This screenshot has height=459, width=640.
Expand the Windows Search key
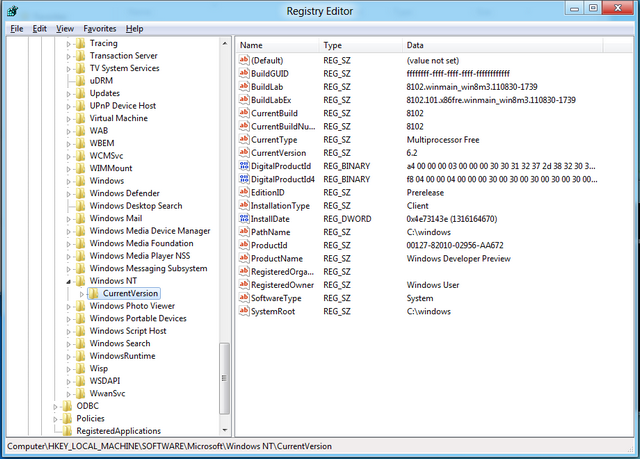coord(69,344)
